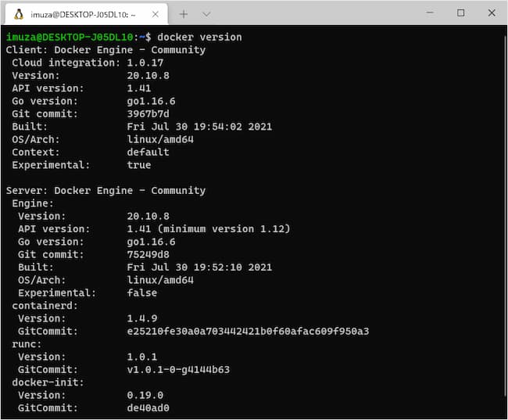Close the terminal window
The height and width of the screenshot is (420, 508).
[x=492, y=13]
